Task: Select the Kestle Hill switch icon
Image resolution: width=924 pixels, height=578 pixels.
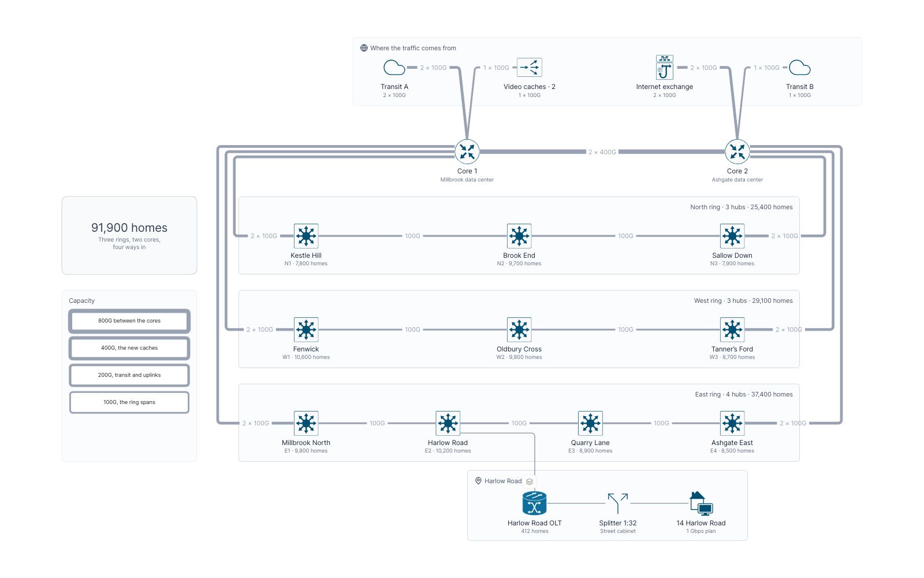Action: pyautogui.click(x=306, y=236)
